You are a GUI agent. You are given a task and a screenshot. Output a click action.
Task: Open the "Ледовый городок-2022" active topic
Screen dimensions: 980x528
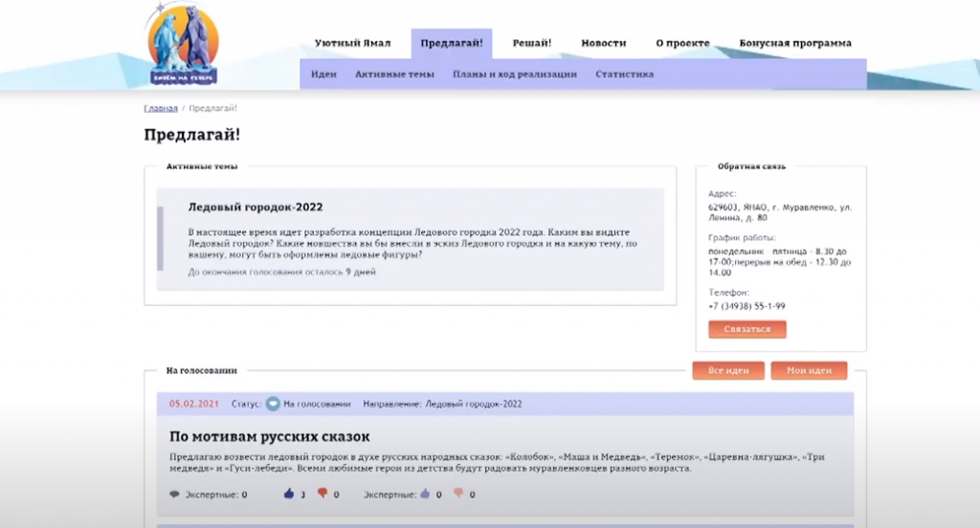(256, 207)
